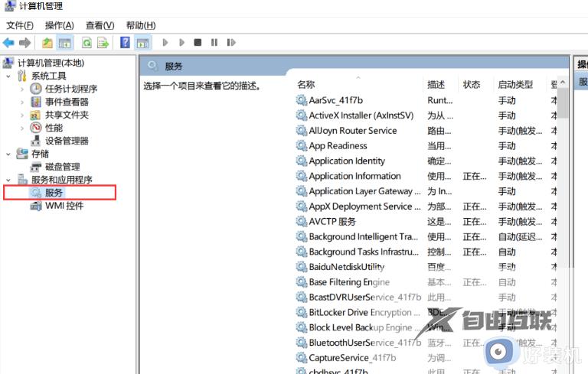
Task: Click the gear icon of AarSvc_41f7b
Action: click(x=302, y=100)
